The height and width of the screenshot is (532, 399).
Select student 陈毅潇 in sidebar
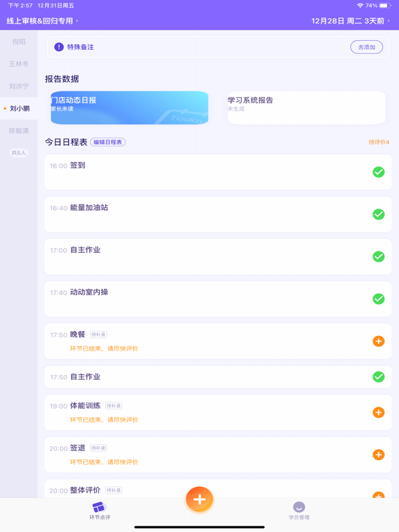pyautogui.click(x=19, y=131)
